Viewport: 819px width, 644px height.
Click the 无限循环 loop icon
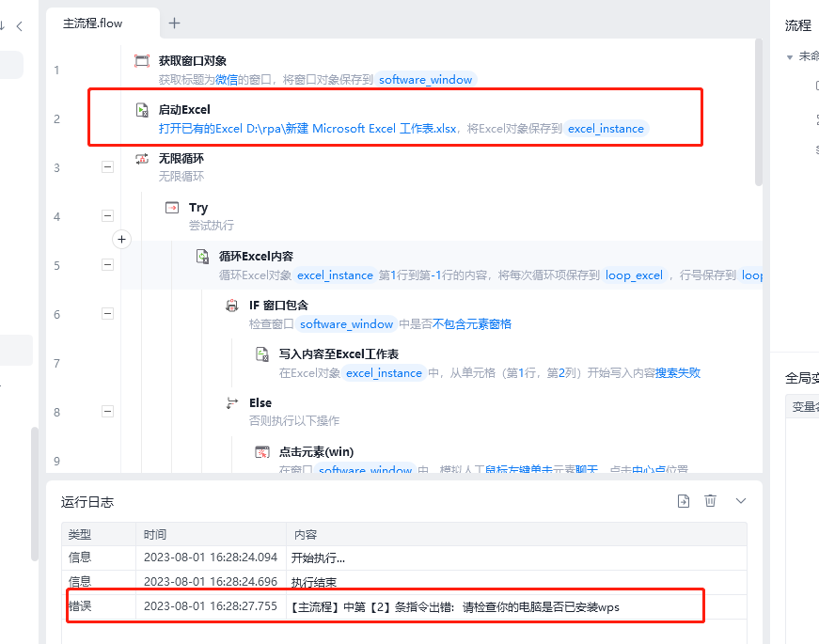[x=142, y=158]
